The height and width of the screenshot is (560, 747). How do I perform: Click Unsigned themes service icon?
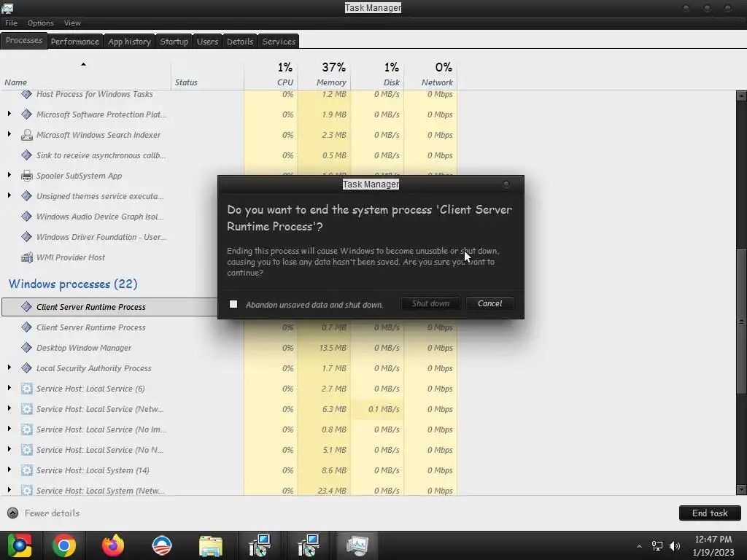27,195
